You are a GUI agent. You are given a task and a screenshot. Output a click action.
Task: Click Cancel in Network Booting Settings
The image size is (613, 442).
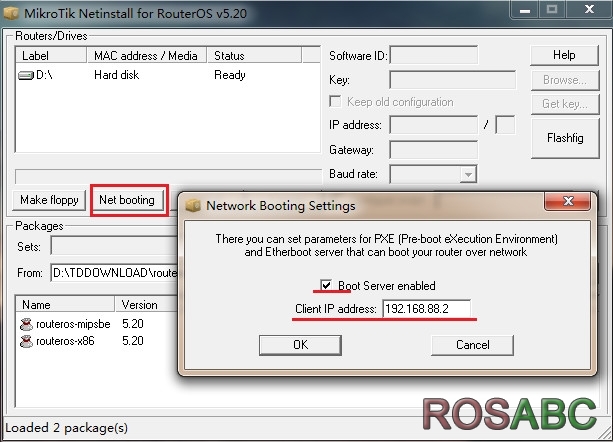(472, 345)
